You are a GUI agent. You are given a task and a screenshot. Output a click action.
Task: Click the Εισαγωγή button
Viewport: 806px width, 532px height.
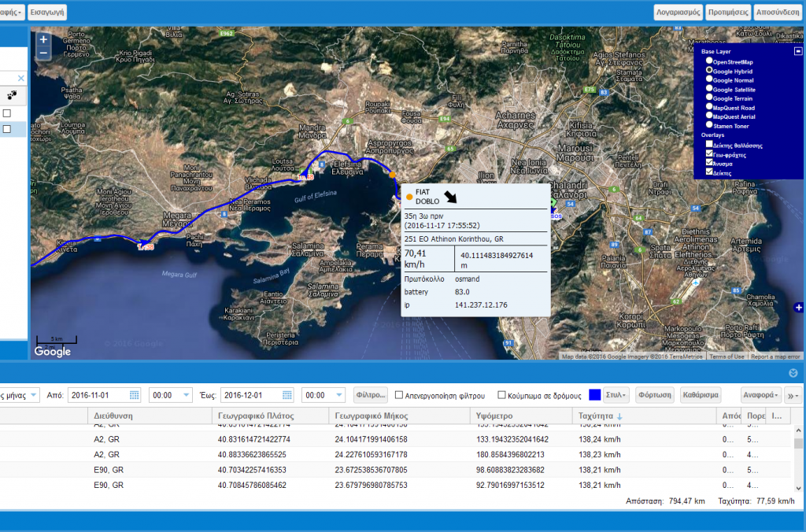46,12
